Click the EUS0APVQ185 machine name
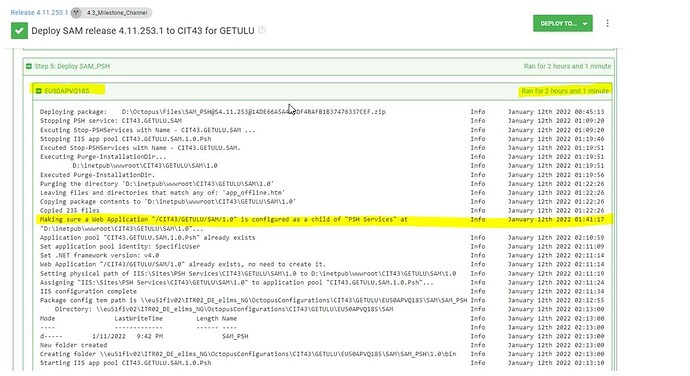The height and width of the screenshot is (376, 690). point(66,91)
